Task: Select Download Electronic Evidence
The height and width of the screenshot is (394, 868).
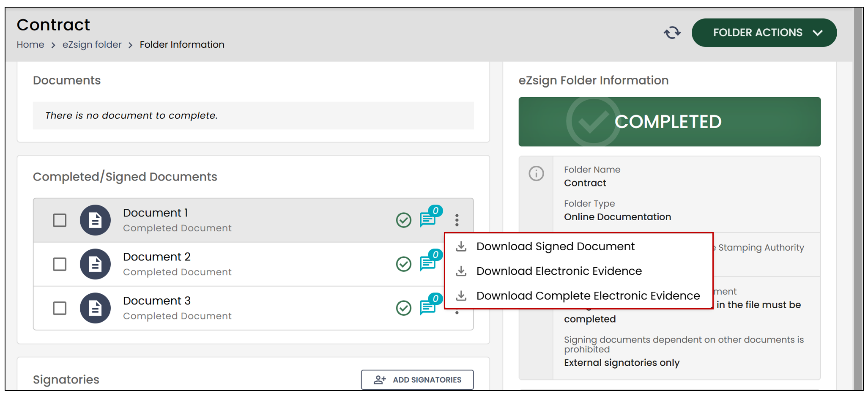Action: point(559,271)
